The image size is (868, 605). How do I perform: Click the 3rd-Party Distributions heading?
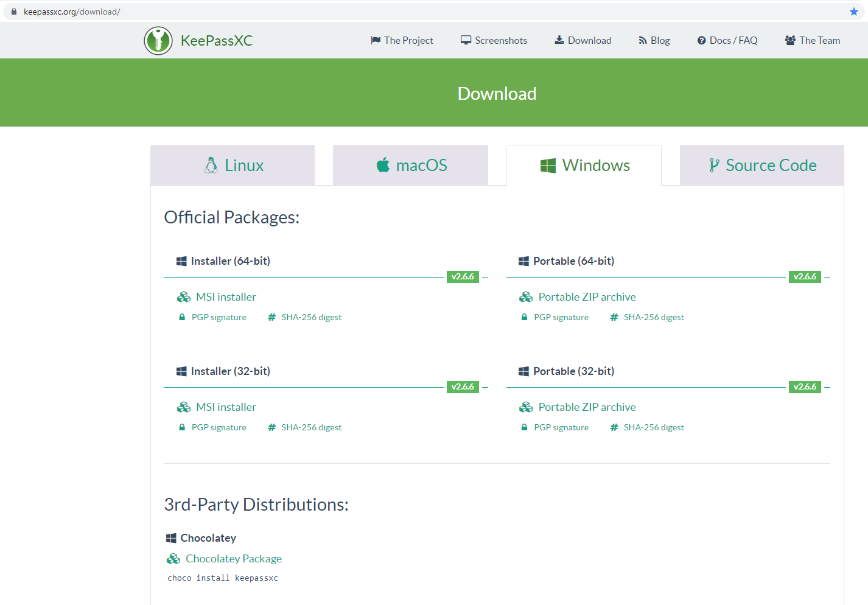[256, 505]
